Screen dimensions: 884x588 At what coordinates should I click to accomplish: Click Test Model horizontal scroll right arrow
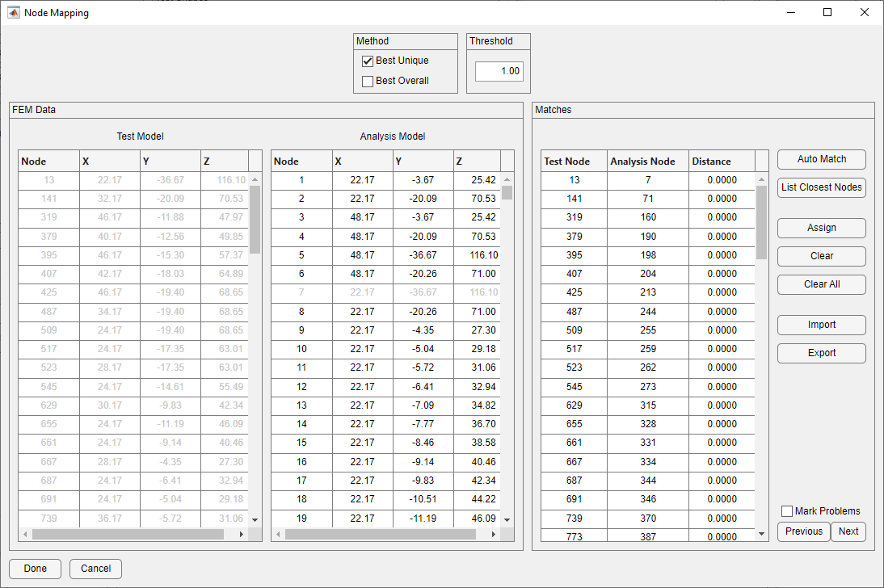[x=242, y=534]
